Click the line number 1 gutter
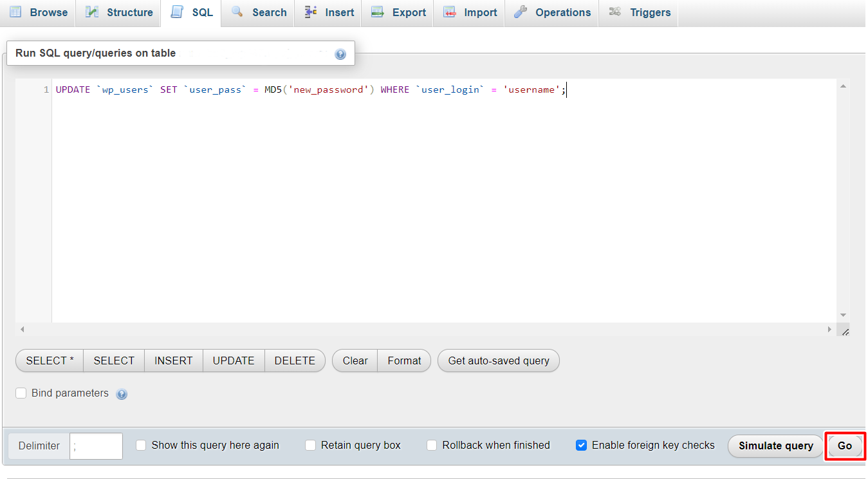Screen dimensions: 868x479 click(x=46, y=89)
